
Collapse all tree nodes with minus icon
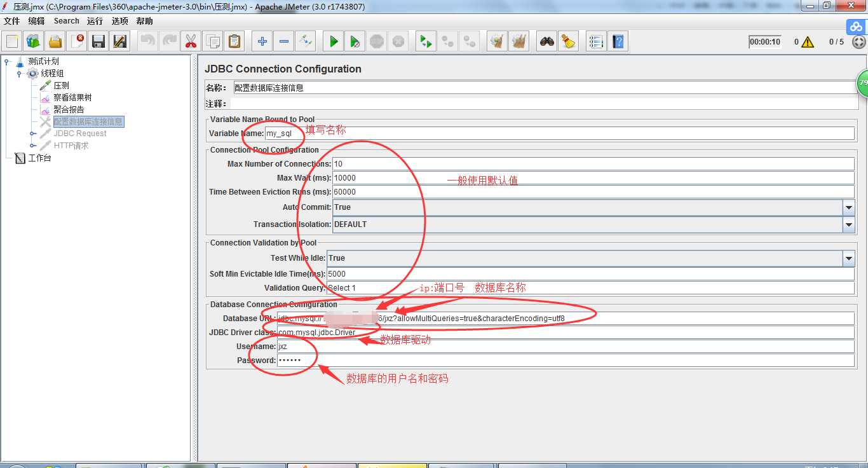pos(284,42)
